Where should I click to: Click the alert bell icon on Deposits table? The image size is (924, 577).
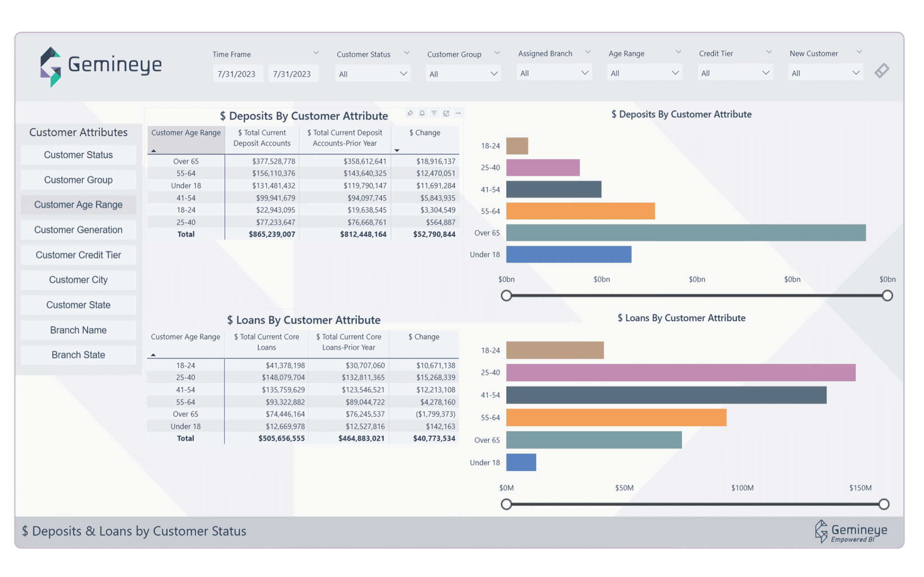(422, 113)
